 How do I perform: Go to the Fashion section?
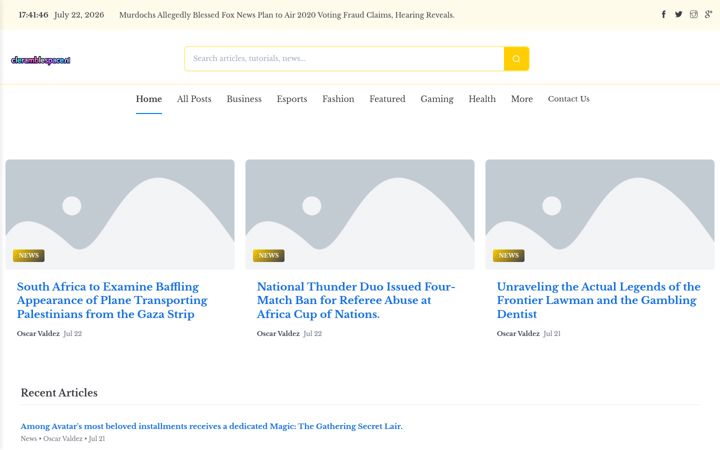pos(338,99)
